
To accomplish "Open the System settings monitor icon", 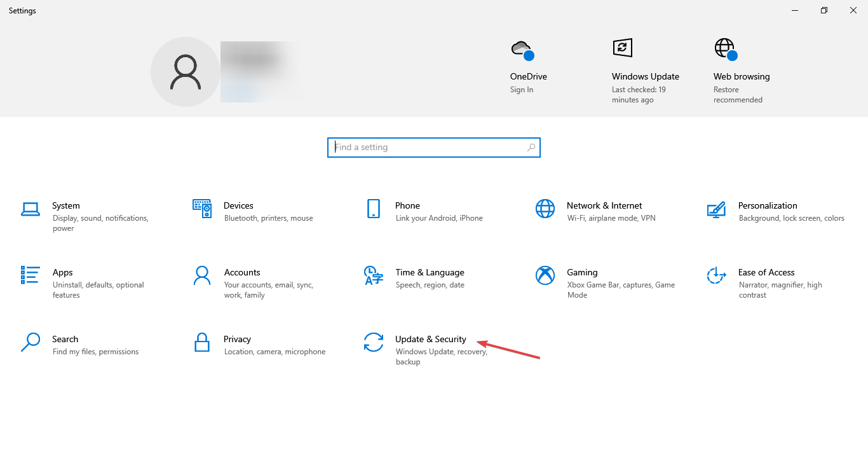I will [31, 209].
